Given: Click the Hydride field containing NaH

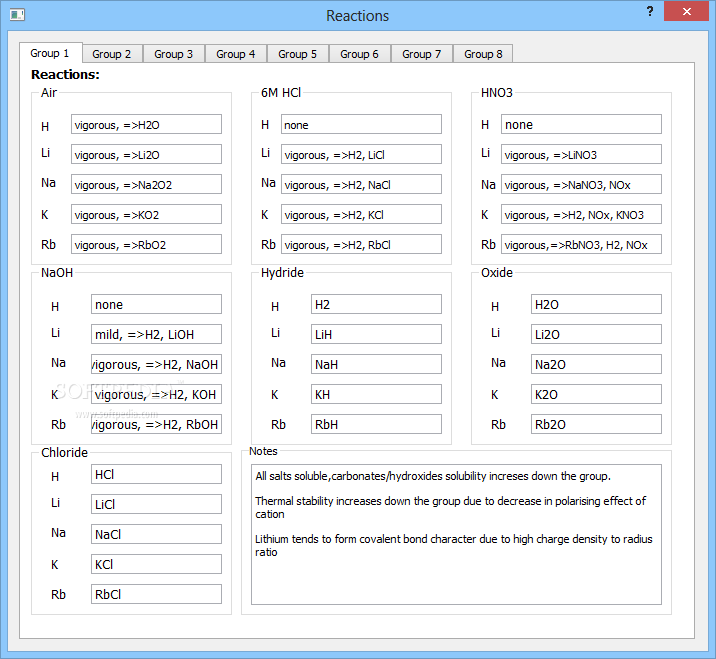Looking at the screenshot, I should tap(376, 364).
